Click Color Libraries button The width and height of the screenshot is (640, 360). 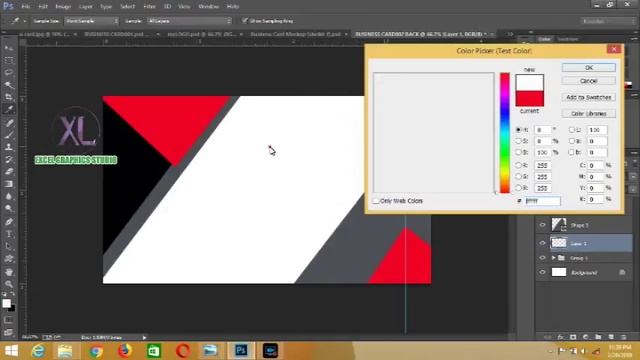[x=589, y=113]
